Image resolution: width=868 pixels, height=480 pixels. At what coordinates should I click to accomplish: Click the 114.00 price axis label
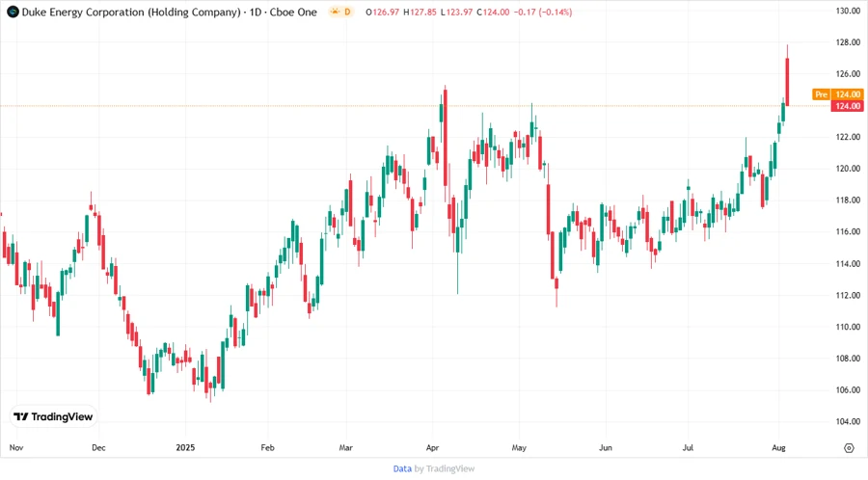848,264
